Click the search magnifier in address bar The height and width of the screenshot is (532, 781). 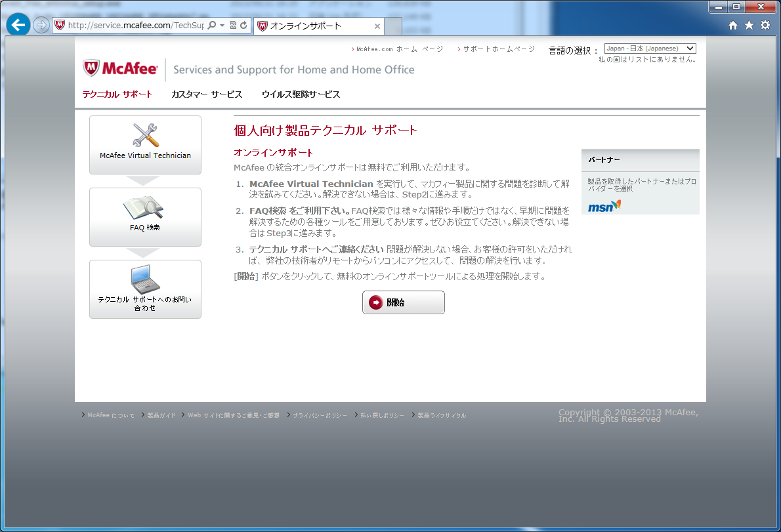pos(212,25)
